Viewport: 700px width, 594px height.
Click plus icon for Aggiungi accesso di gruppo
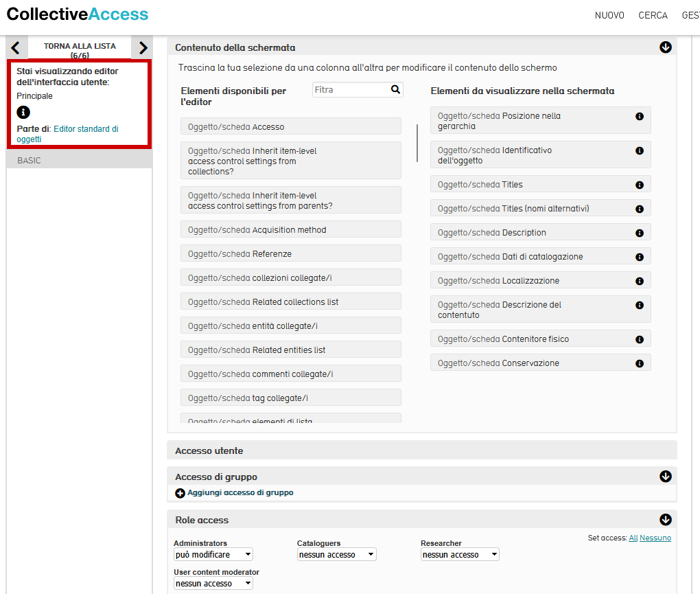pos(180,493)
